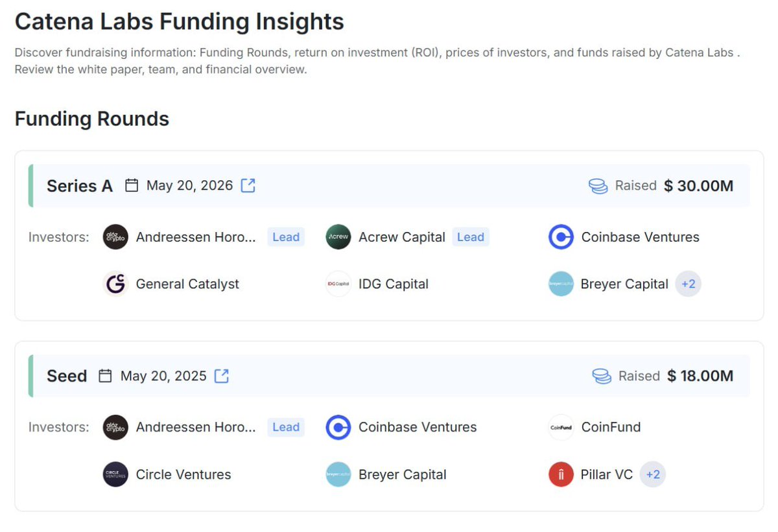Open Breyer Capital link in Seed round
This screenshot has height=532, width=778.
(x=403, y=474)
